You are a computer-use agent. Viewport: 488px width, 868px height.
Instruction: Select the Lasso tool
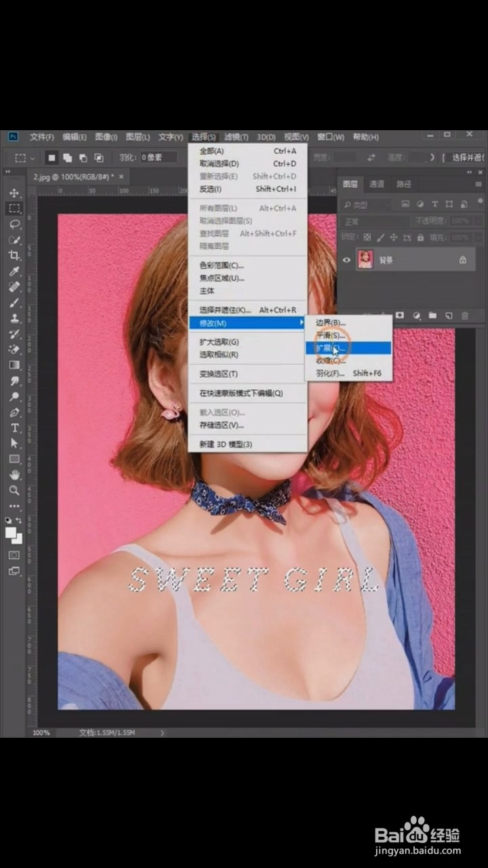pyautogui.click(x=14, y=224)
